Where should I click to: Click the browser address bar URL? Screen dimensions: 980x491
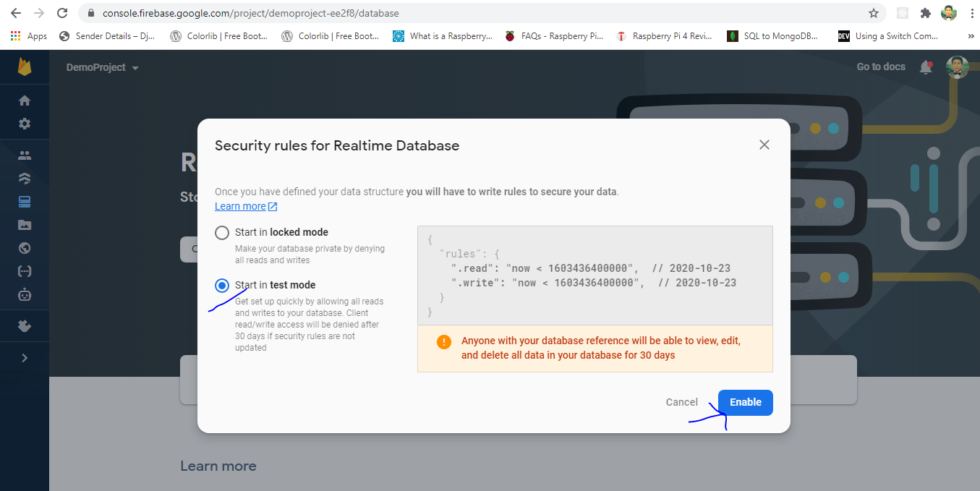(x=250, y=13)
